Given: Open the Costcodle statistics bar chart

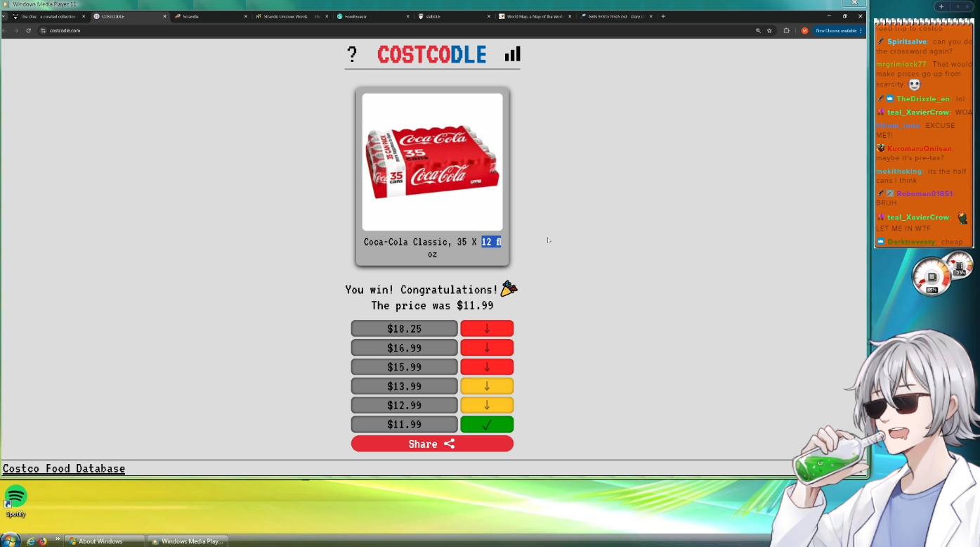Looking at the screenshot, I should click(x=513, y=54).
